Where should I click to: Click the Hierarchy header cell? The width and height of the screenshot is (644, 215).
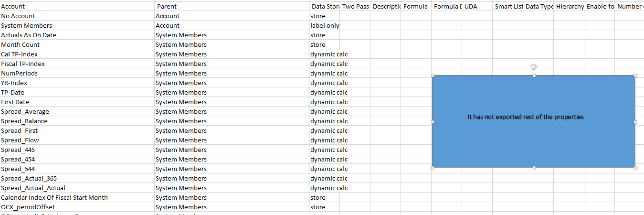click(x=569, y=7)
